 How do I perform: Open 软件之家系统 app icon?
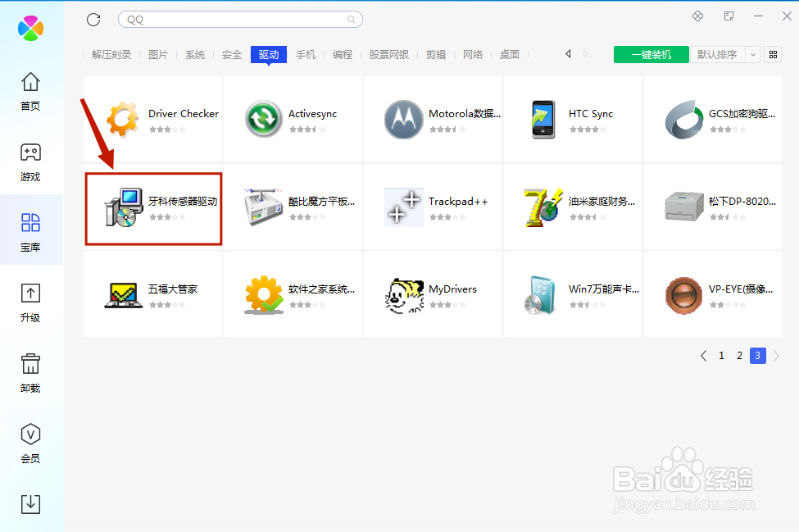coord(263,294)
